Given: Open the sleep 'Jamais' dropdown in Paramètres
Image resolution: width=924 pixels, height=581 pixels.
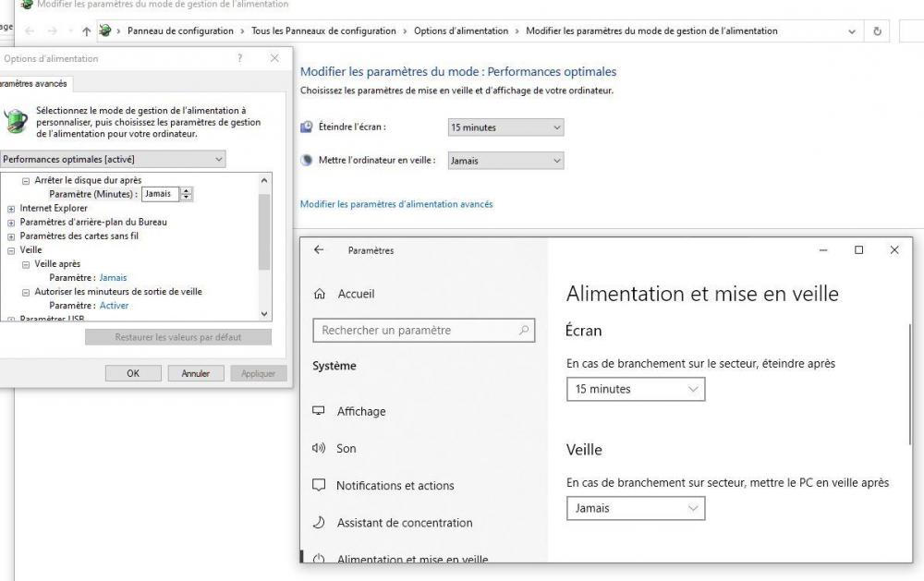Looking at the screenshot, I should (636, 509).
